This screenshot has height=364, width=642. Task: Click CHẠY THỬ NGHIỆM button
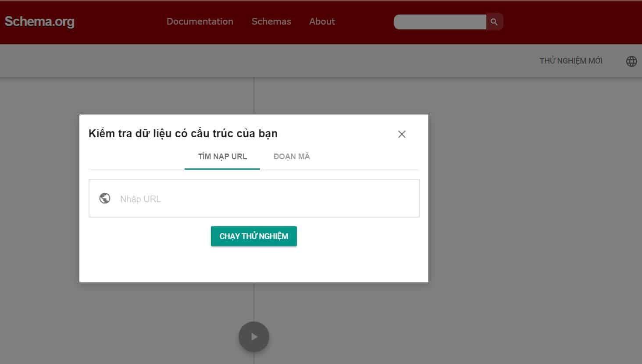pos(254,236)
